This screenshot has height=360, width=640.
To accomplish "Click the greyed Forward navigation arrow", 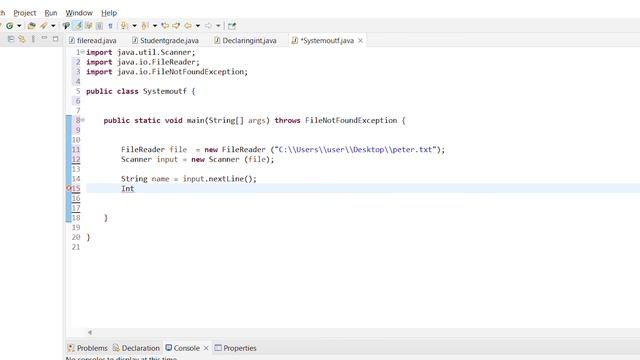I will click(x=208, y=26).
